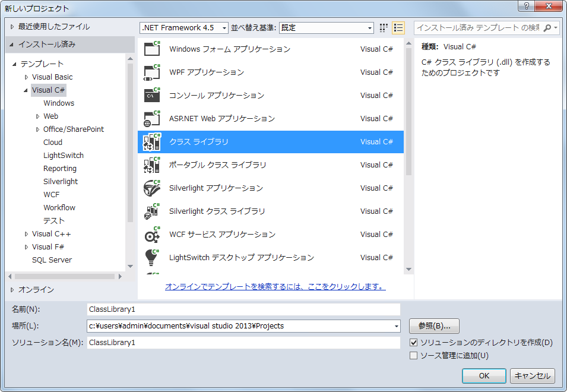Expand the Office/SharePoint tree node
Screen dimensions: 567x392
pyautogui.click(x=37, y=129)
